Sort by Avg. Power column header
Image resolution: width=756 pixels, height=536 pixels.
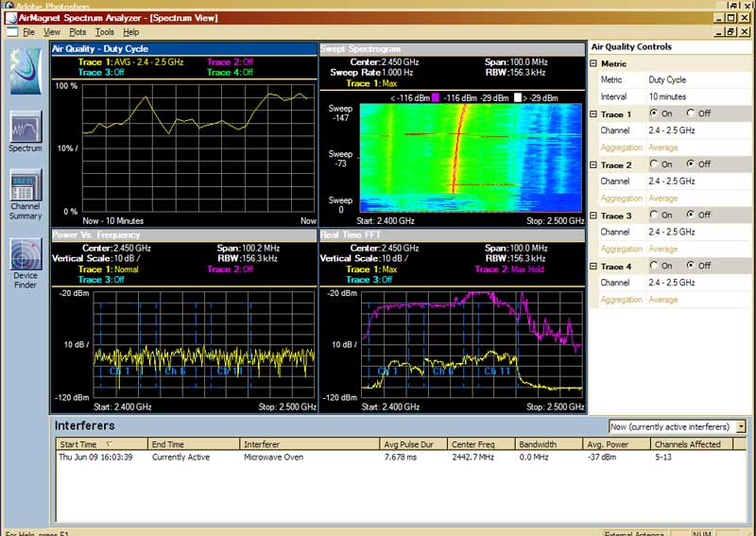coord(616,444)
